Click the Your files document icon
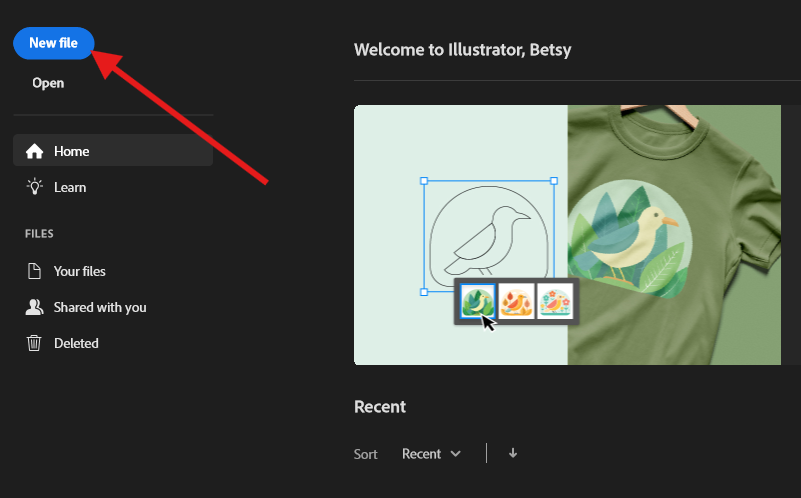 coord(34,271)
